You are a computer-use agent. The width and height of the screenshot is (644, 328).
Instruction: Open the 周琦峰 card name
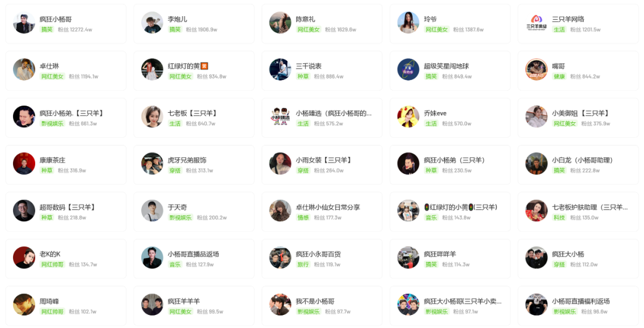(x=49, y=301)
